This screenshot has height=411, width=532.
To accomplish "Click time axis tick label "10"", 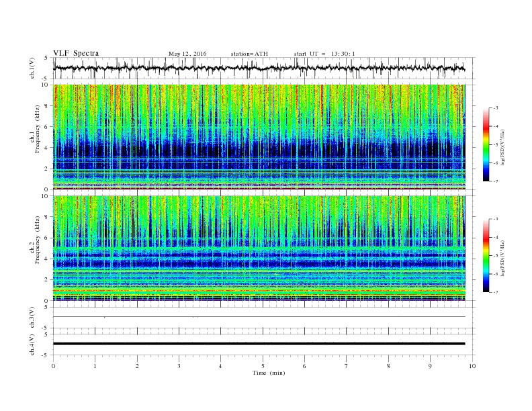I will 472,366.
